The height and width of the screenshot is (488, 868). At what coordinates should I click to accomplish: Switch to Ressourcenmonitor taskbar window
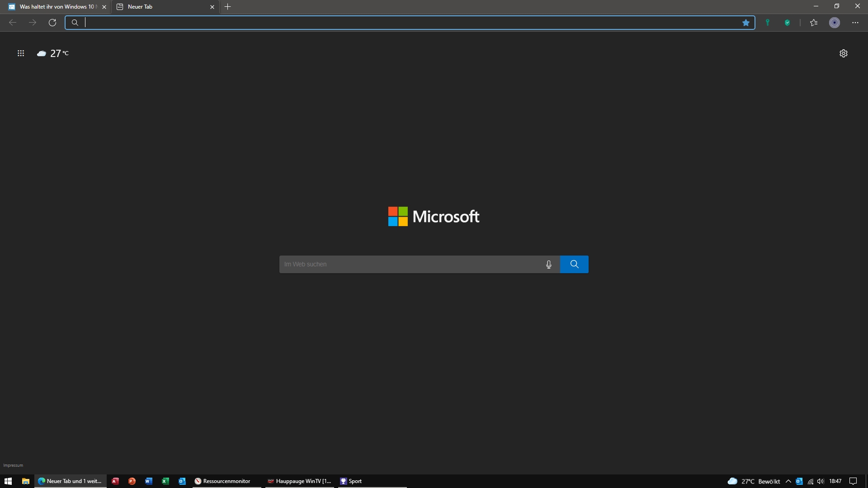[227, 481]
